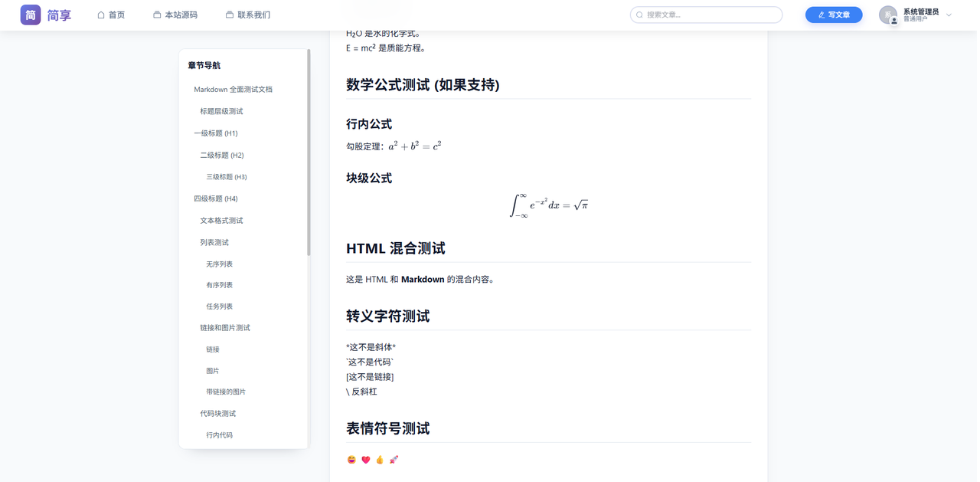Click the rocket emoji in the article
Screen dimensions: 980x482
point(394,459)
